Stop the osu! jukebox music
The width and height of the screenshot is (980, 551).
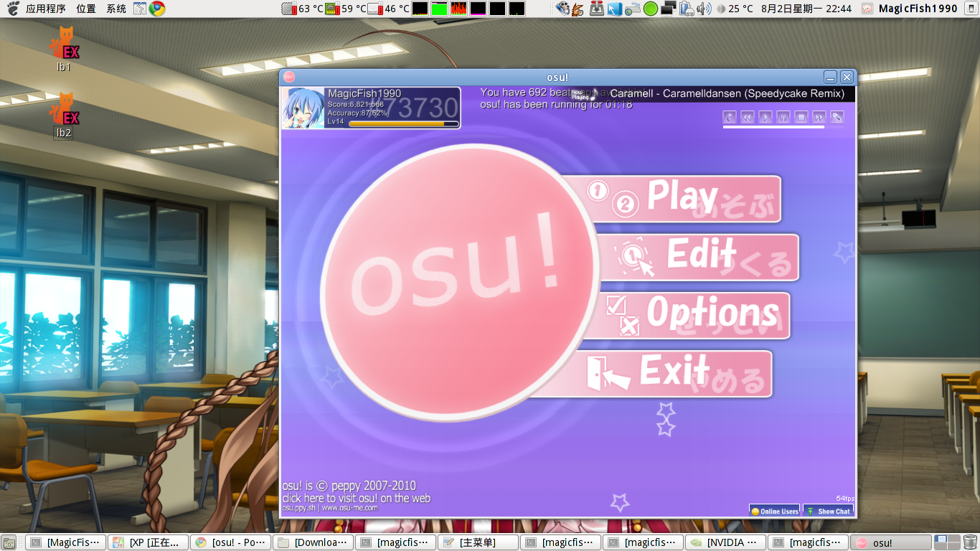click(x=801, y=117)
